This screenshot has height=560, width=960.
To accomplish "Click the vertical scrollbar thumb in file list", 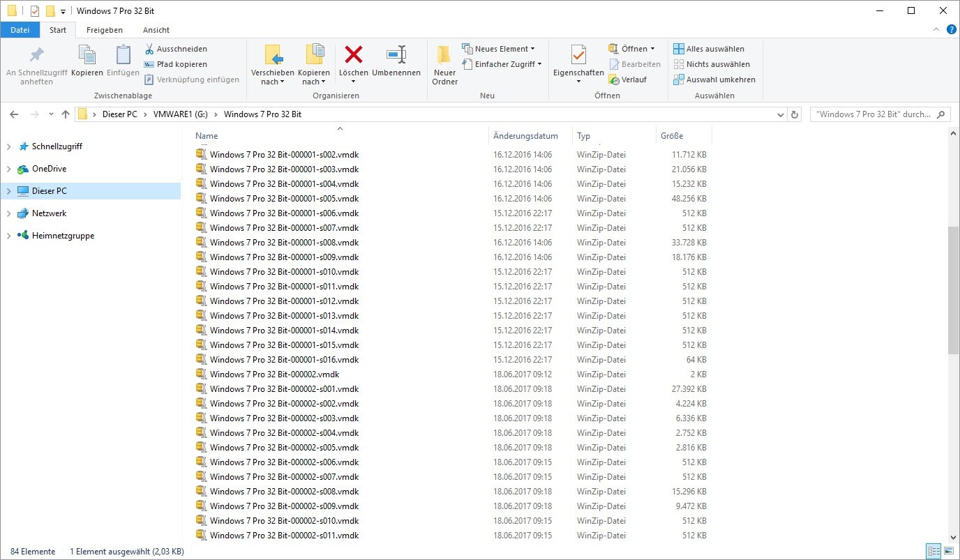I will [953, 289].
